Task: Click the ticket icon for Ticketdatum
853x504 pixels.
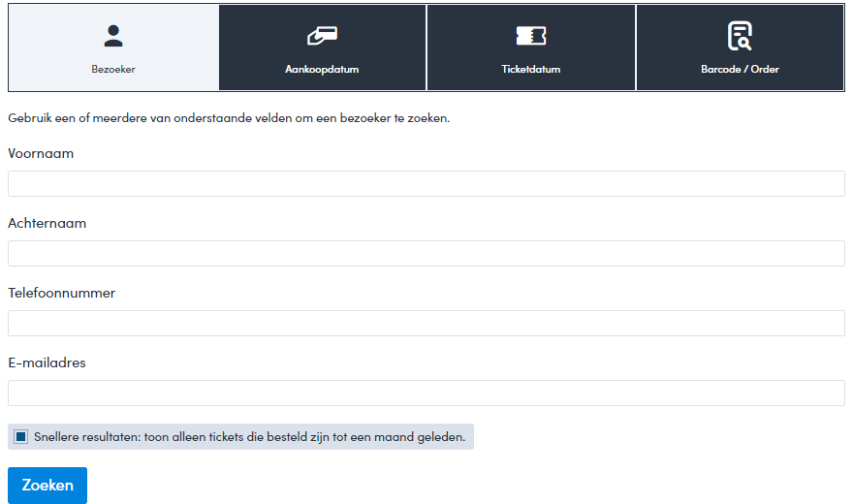Action: 530,36
